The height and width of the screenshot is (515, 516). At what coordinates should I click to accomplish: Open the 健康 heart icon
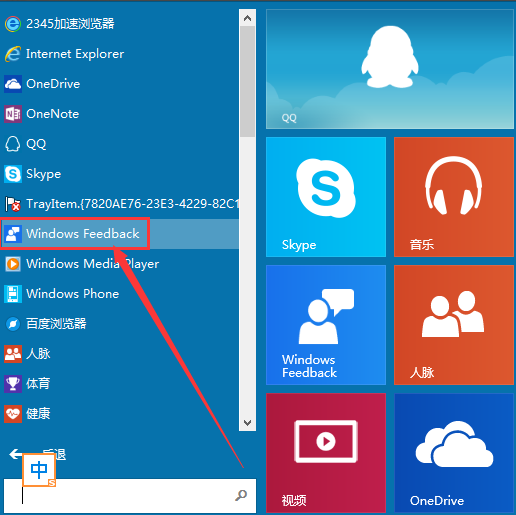[13, 414]
